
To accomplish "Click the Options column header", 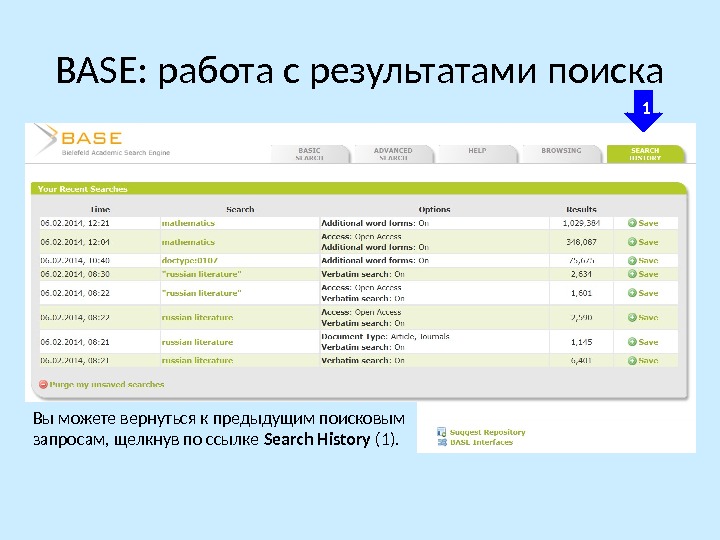I will (x=434, y=209).
